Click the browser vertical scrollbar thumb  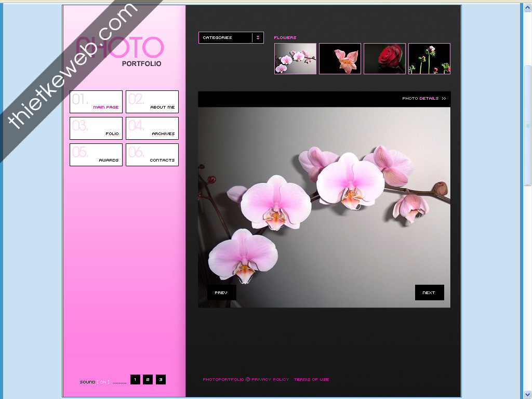click(527, 126)
